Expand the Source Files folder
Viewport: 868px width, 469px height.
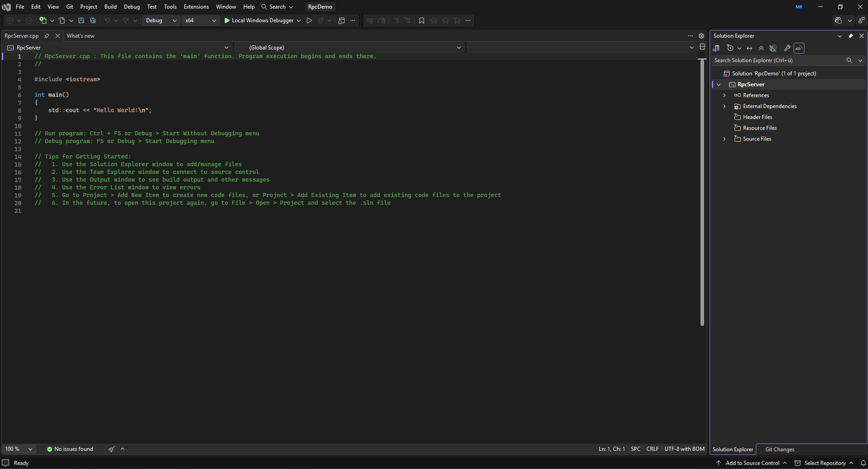[x=725, y=139]
